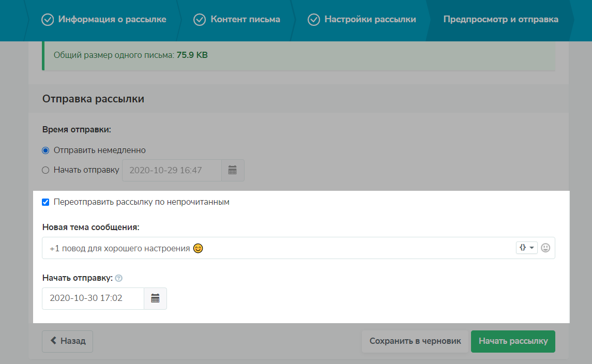
Task: Click the checkmark icon on Информация о рассылке tab
Action: [x=47, y=19]
